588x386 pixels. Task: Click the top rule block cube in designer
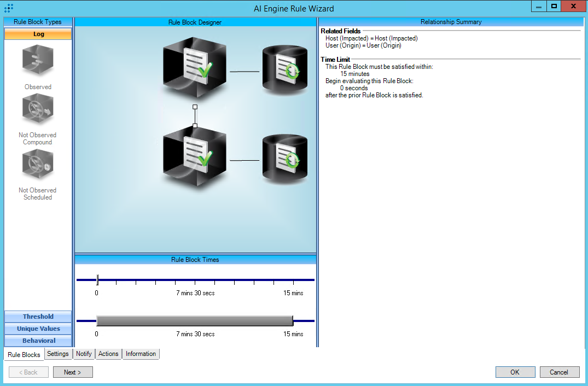coord(194,67)
